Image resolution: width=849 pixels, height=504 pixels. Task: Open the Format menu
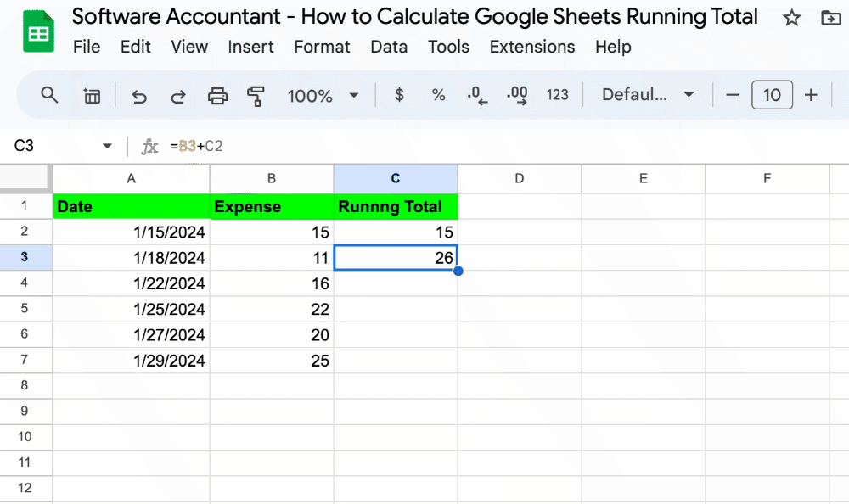tap(322, 48)
